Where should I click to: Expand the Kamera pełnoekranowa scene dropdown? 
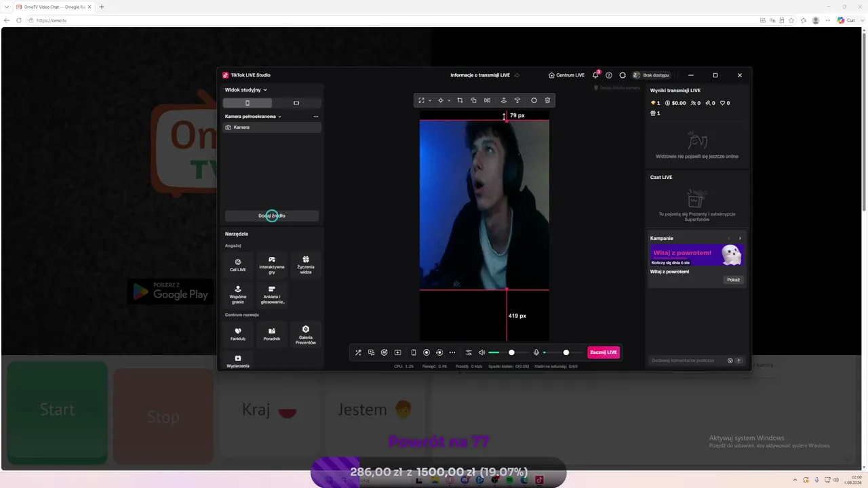pos(253,117)
